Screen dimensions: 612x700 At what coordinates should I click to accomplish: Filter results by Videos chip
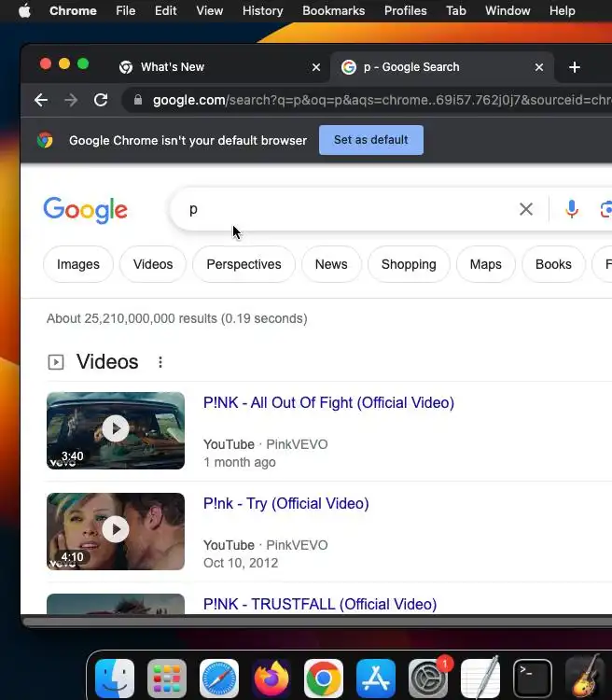pos(153,264)
